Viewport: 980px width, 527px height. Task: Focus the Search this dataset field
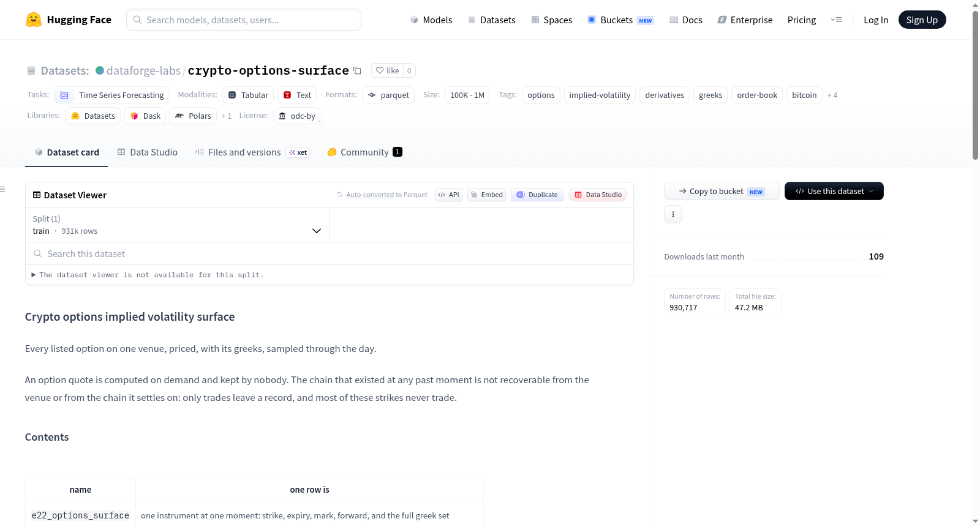(330, 253)
